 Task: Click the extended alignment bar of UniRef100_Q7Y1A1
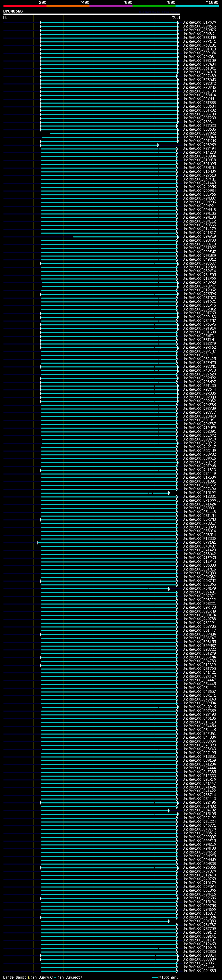point(108,543)
